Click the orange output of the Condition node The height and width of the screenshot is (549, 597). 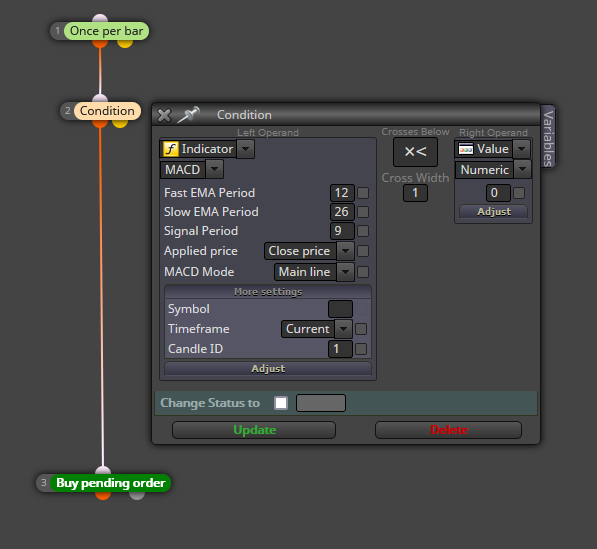click(x=100, y=123)
